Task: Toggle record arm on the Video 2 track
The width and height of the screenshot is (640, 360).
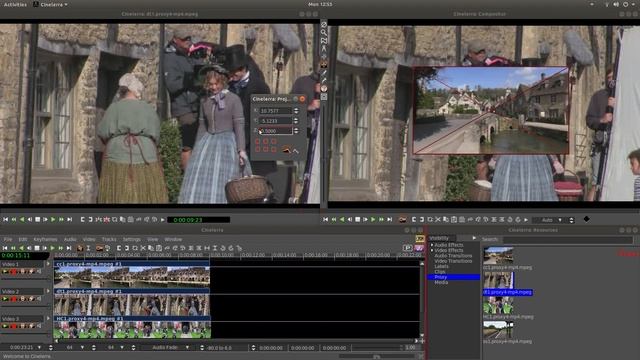Action: point(14,299)
